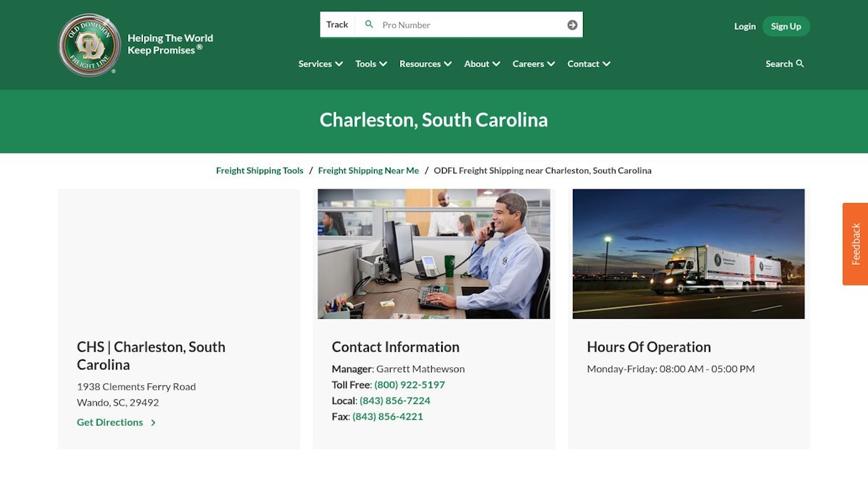Screen dimensions: 868x488
Task: Expand the Services menu
Action: [x=320, y=64]
